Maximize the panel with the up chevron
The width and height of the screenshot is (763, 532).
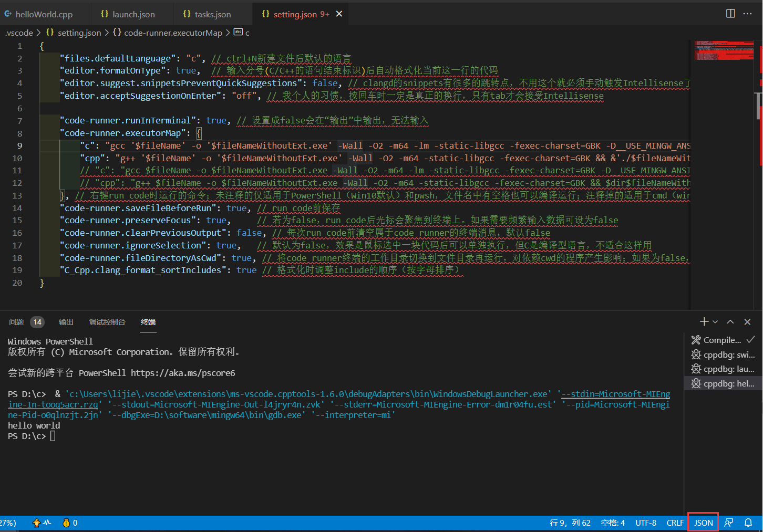(x=730, y=321)
